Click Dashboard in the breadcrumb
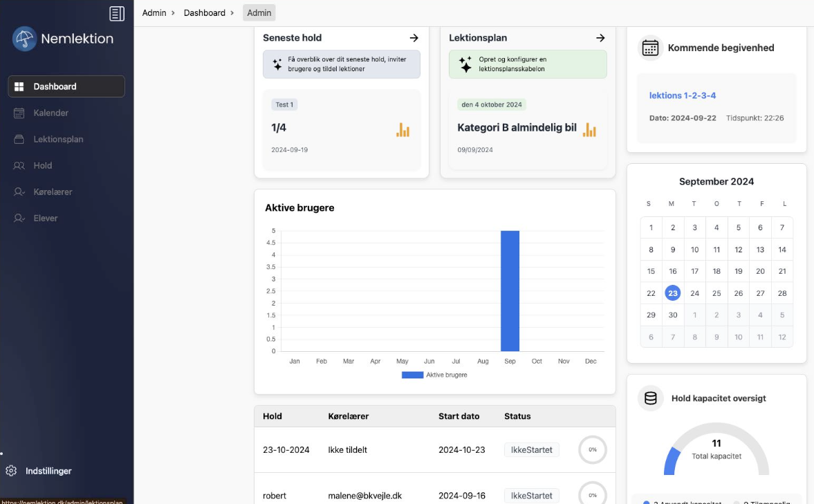Screen dimensions: 814x504 (x=204, y=12)
